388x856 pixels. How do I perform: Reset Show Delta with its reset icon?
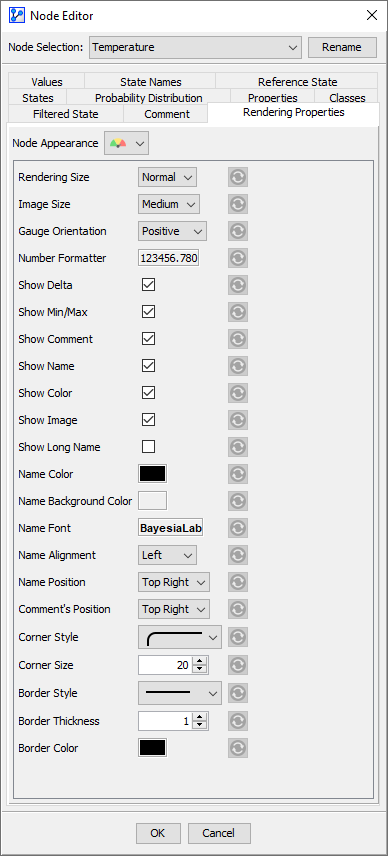coord(238,285)
